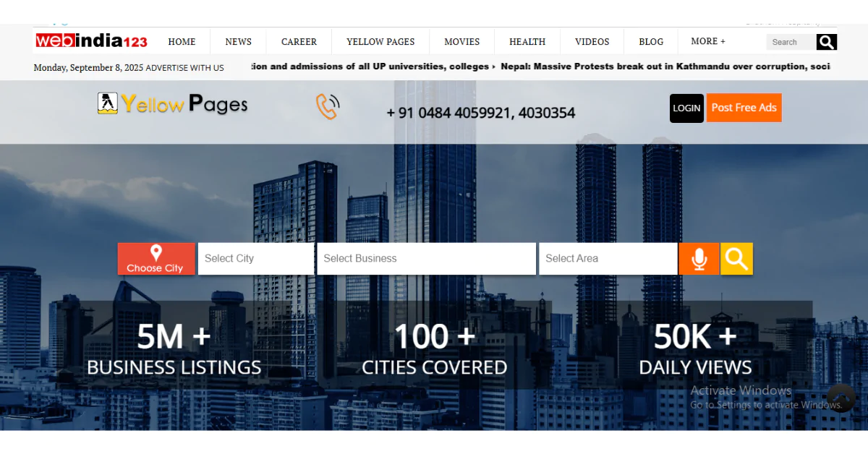The image size is (868, 454).
Task: Click the webindia123 logo
Action: [90, 41]
